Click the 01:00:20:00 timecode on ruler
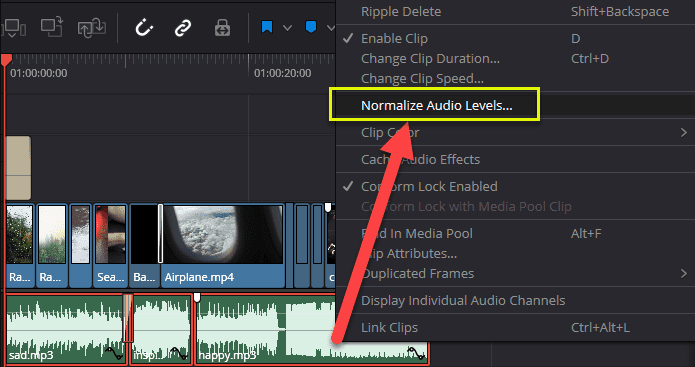The image size is (695, 367). pyautogui.click(x=282, y=73)
